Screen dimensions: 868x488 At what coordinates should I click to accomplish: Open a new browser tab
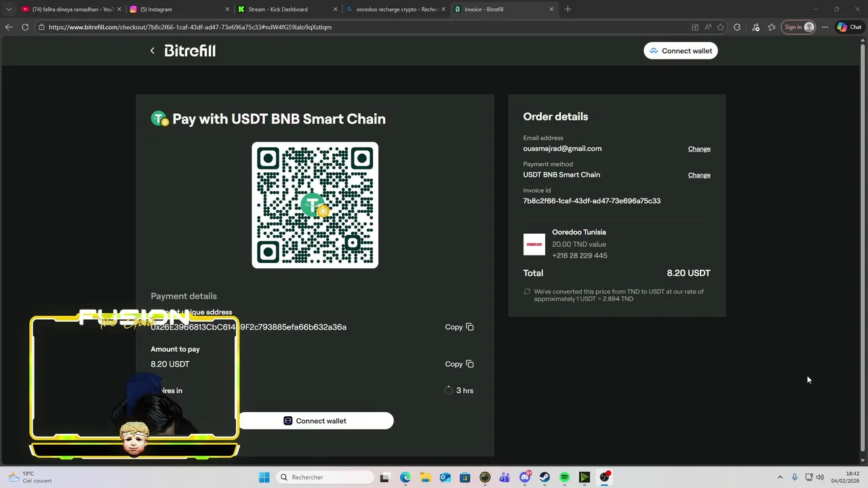[568, 9]
